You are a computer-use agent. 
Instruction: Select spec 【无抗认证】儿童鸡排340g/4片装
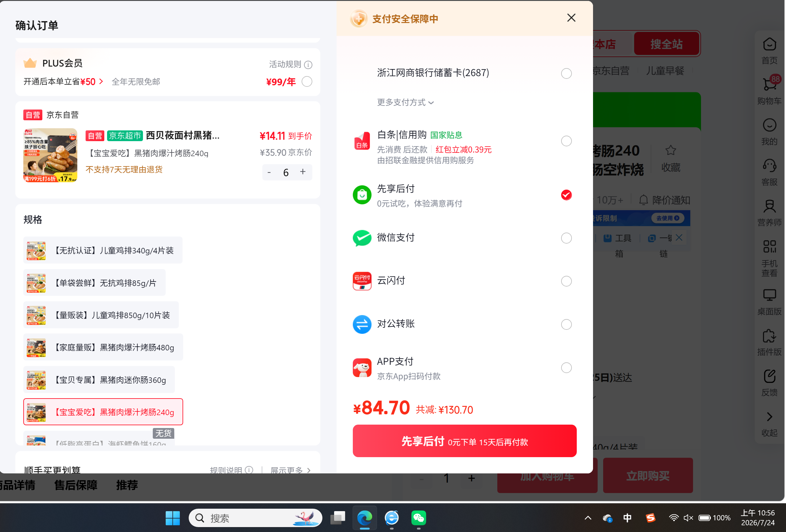click(103, 250)
